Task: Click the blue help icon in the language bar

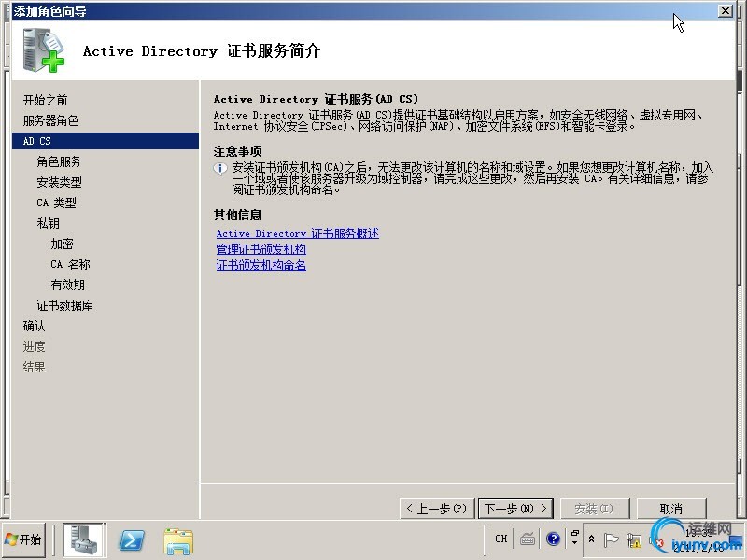Action: click(x=553, y=539)
